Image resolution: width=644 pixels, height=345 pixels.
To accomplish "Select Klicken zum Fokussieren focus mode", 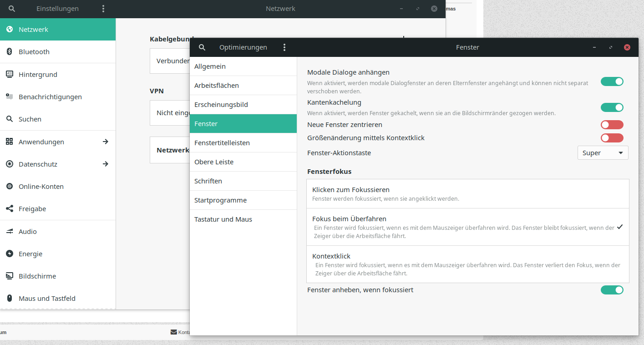I will (467, 194).
